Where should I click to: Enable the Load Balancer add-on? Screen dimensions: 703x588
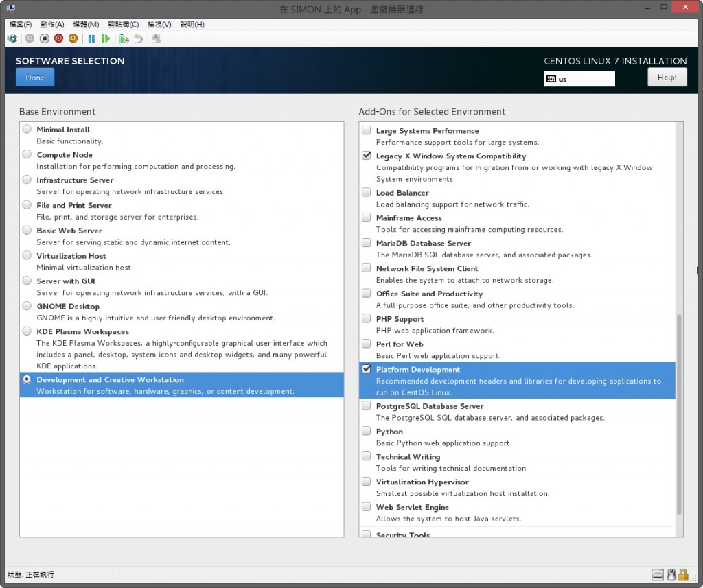point(367,192)
